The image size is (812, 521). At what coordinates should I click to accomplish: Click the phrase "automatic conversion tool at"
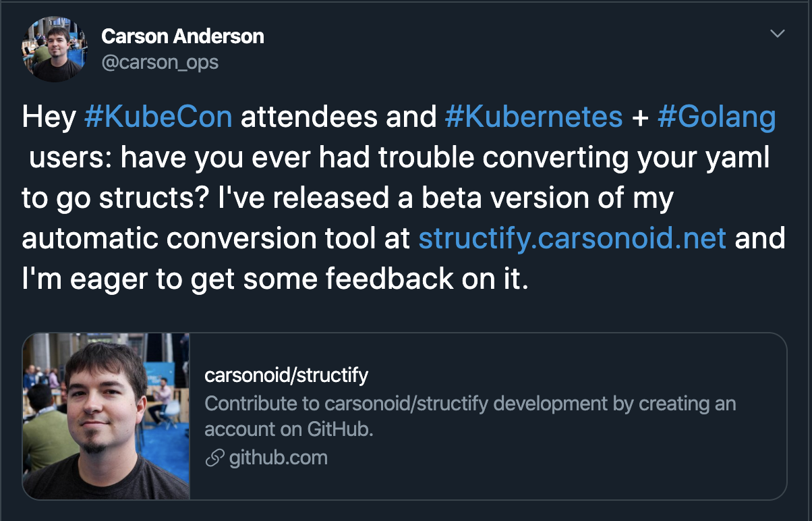pos(217,239)
